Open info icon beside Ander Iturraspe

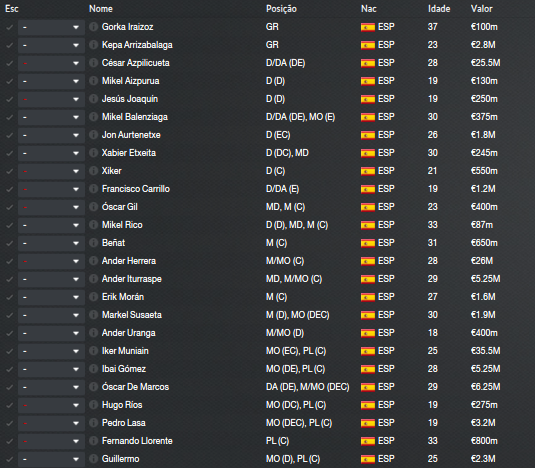(x=93, y=279)
